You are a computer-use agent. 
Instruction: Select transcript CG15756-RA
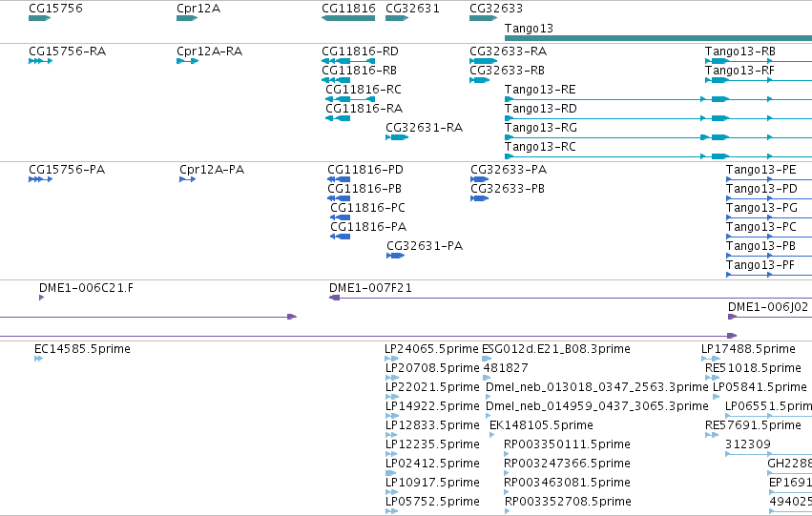[x=68, y=52]
